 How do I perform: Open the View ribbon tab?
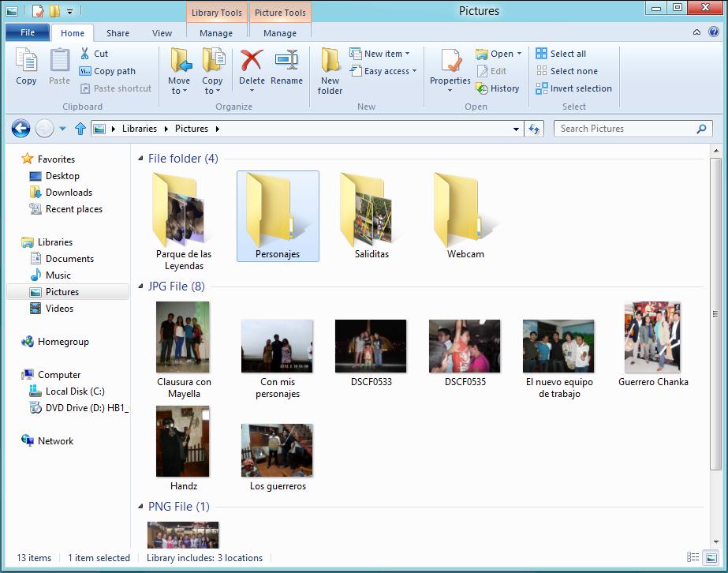162,33
